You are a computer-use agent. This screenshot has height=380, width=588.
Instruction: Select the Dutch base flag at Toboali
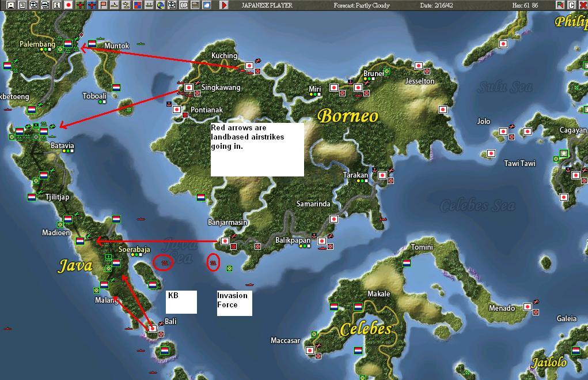click(x=116, y=88)
